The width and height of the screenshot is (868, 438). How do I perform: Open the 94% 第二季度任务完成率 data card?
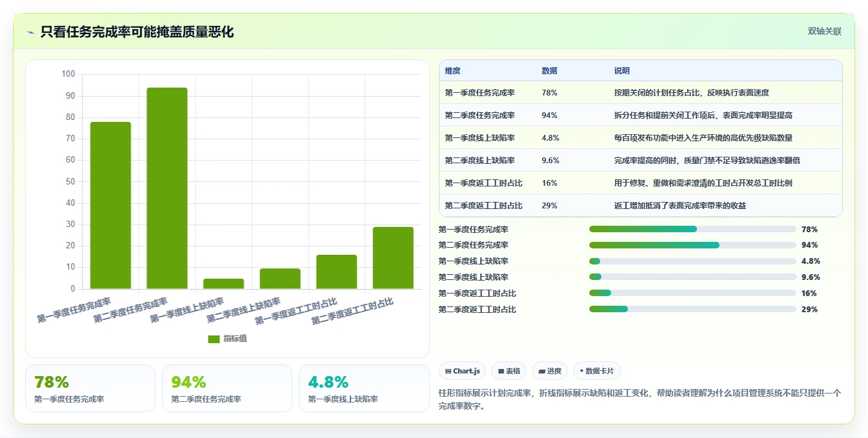227,388
